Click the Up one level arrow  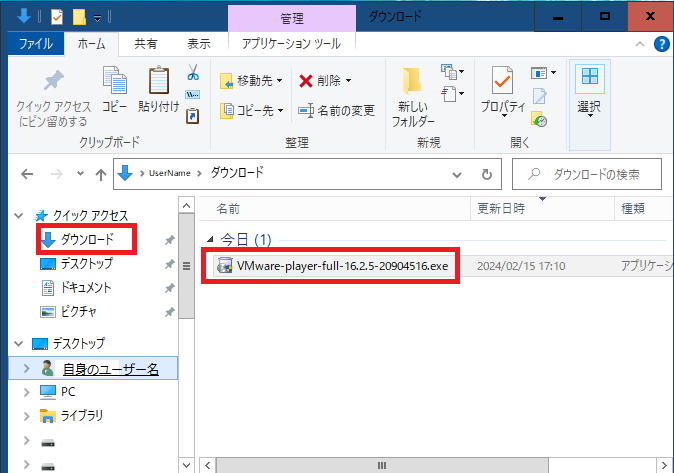pyautogui.click(x=101, y=175)
